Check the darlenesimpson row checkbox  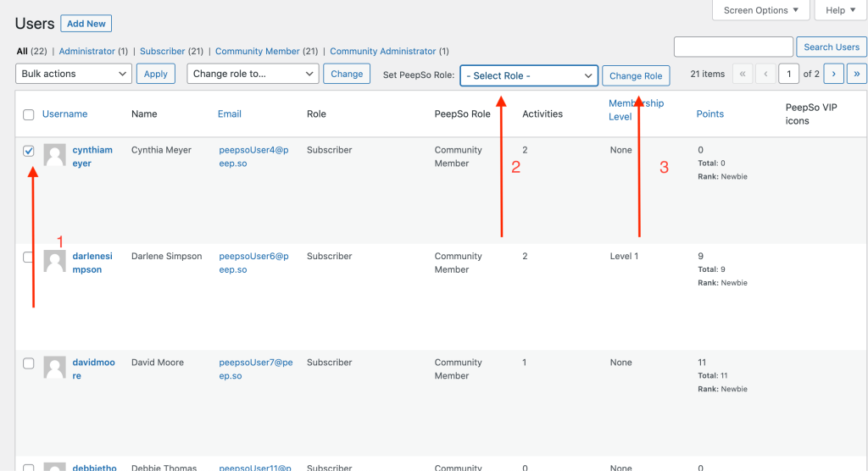pyautogui.click(x=28, y=257)
